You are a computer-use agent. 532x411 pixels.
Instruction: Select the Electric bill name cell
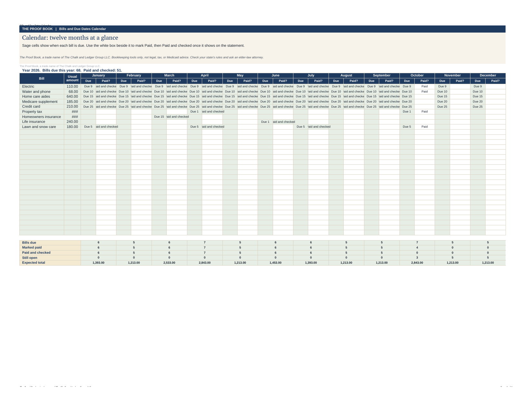click(42, 86)
